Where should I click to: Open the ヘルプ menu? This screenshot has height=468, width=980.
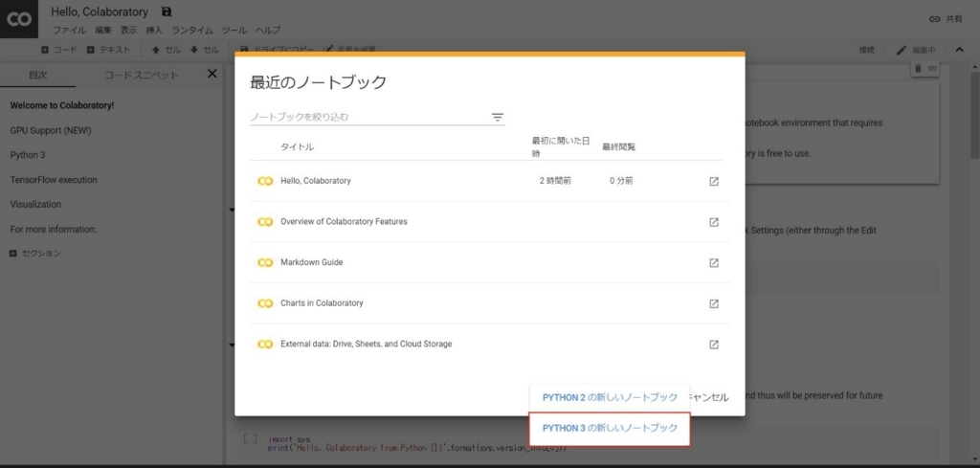coord(268,30)
